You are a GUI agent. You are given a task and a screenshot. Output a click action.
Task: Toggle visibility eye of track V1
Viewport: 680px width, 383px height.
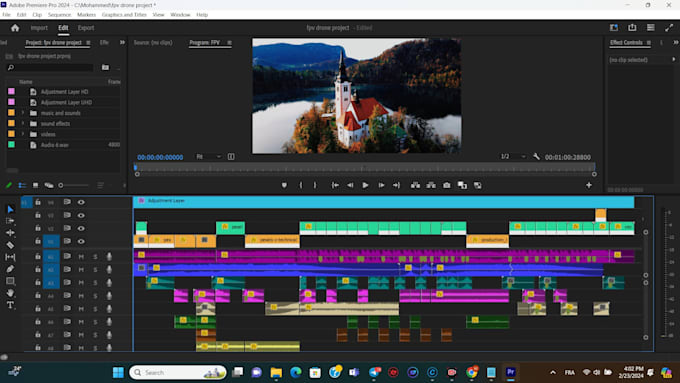(81, 241)
